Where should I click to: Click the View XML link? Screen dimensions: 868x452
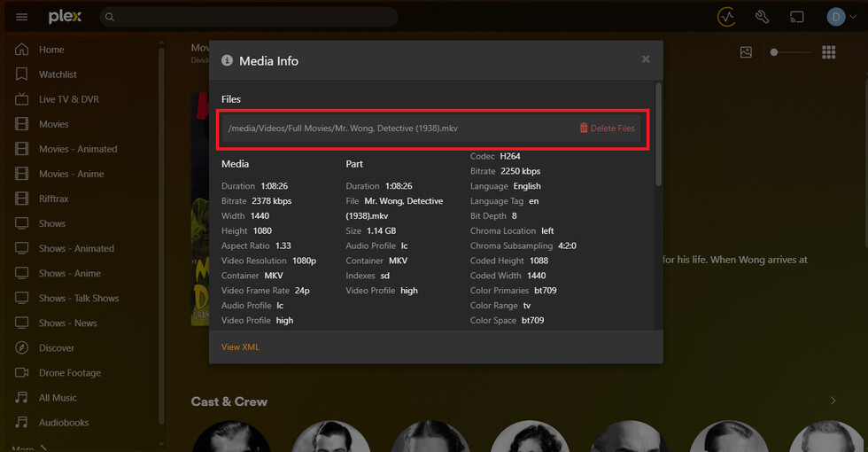(240, 347)
